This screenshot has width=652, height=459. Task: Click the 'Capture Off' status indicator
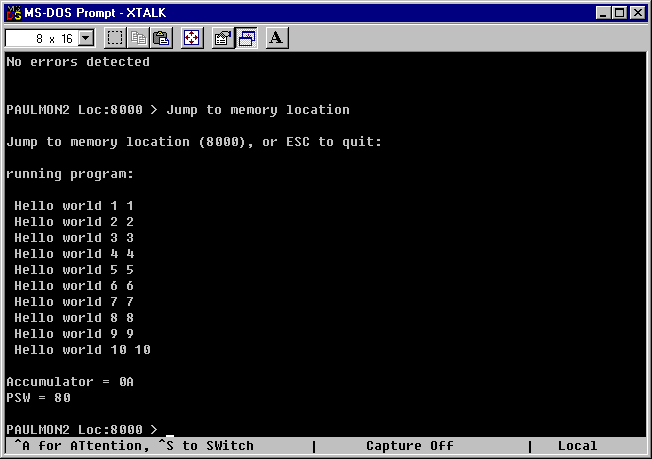click(x=409, y=446)
